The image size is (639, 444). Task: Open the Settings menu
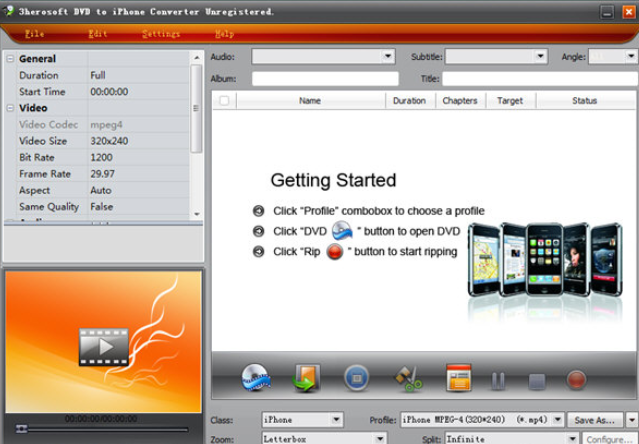[161, 34]
